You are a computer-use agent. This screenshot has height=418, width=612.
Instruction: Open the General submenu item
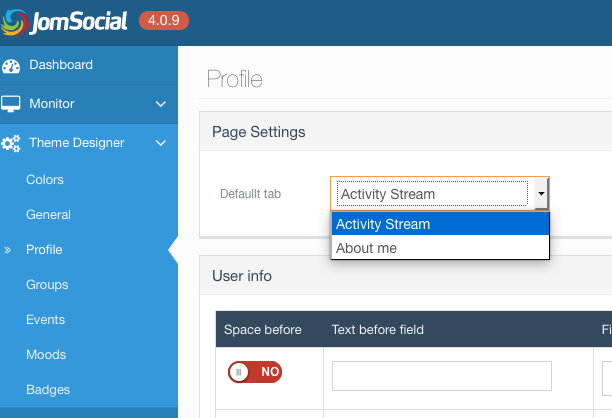(x=48, y=215)
